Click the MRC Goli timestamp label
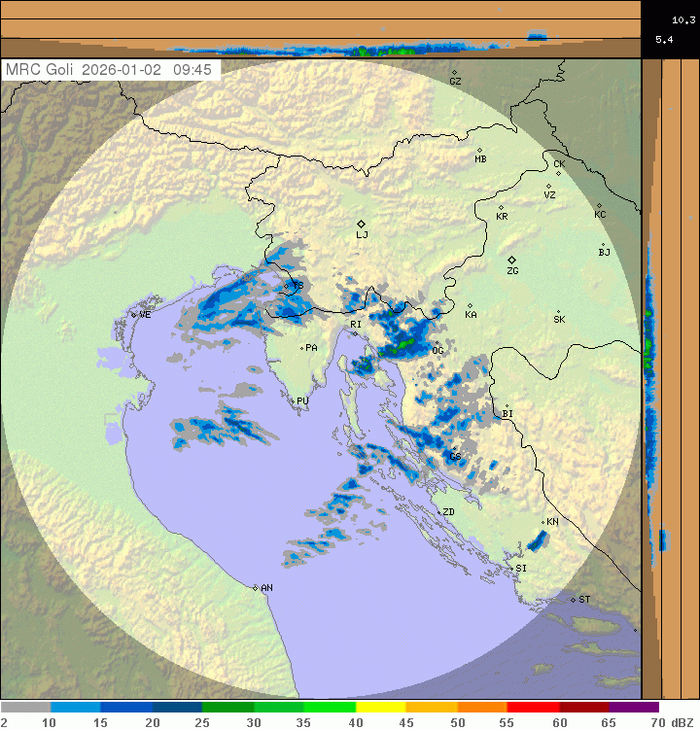The image size is (700, 730). 112,70
